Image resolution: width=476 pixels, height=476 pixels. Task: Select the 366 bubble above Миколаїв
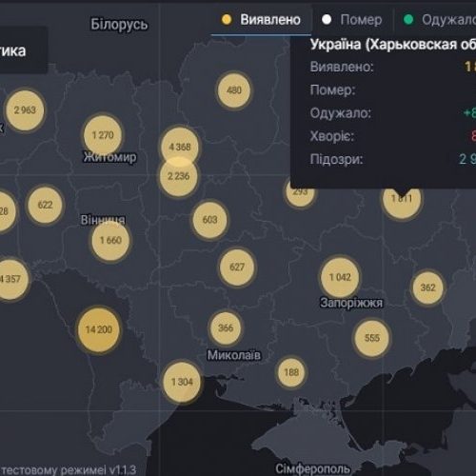point(226,327)
